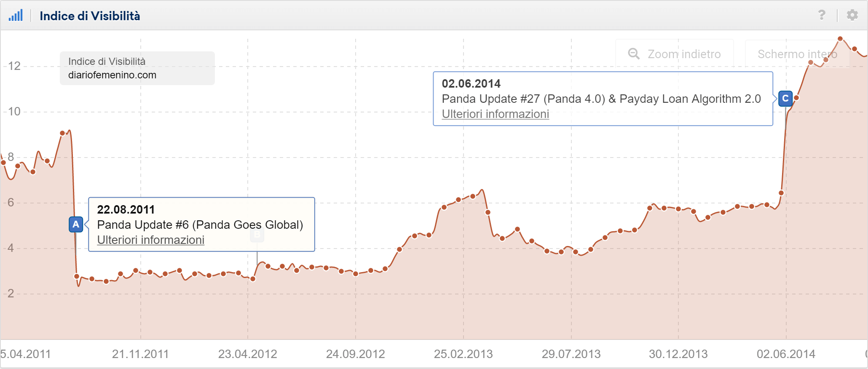This screenshot has height=369, width=868.
Task: Click the Zoom indietro button
Action: (x=674, y=53)
